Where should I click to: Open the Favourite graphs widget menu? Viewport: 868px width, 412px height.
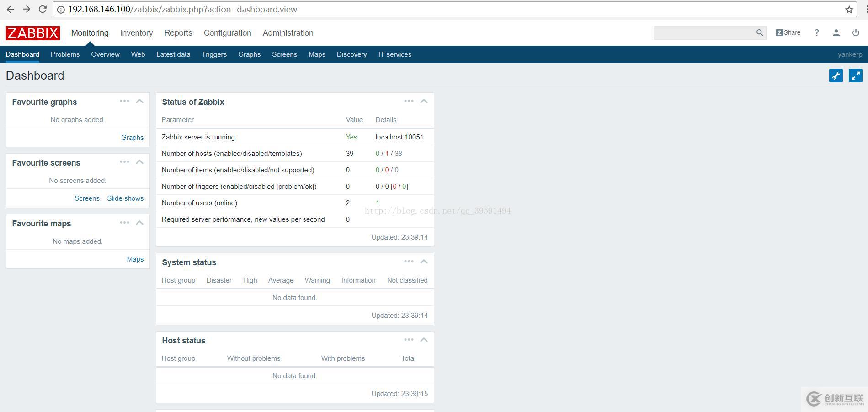(x=124, y=101)
